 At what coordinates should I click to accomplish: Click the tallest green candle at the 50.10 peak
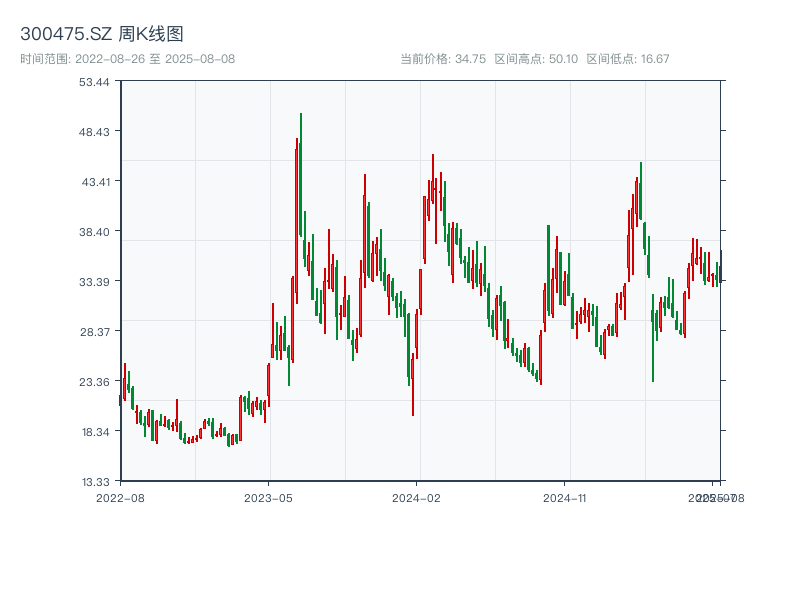tap(301, 174)
